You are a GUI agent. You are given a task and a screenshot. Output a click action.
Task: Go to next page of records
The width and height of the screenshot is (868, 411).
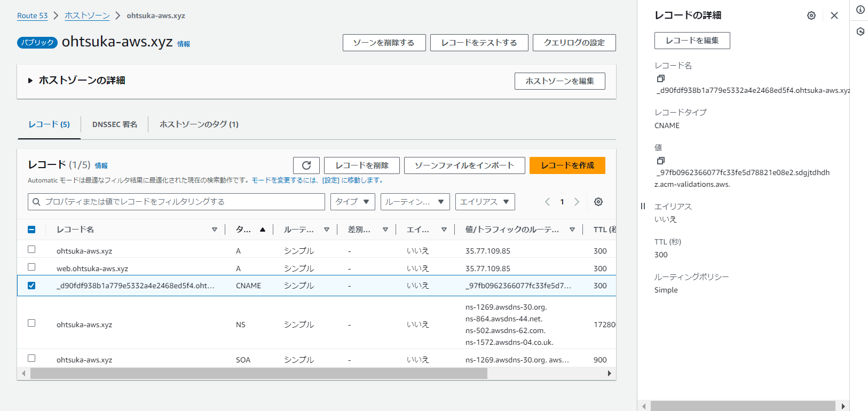(577, 202)
